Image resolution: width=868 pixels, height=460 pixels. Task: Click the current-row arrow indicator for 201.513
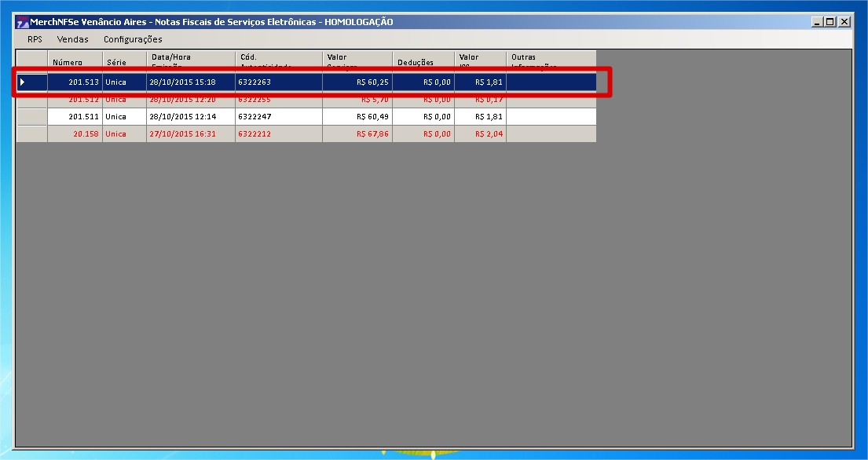click(x=23, y=82)
